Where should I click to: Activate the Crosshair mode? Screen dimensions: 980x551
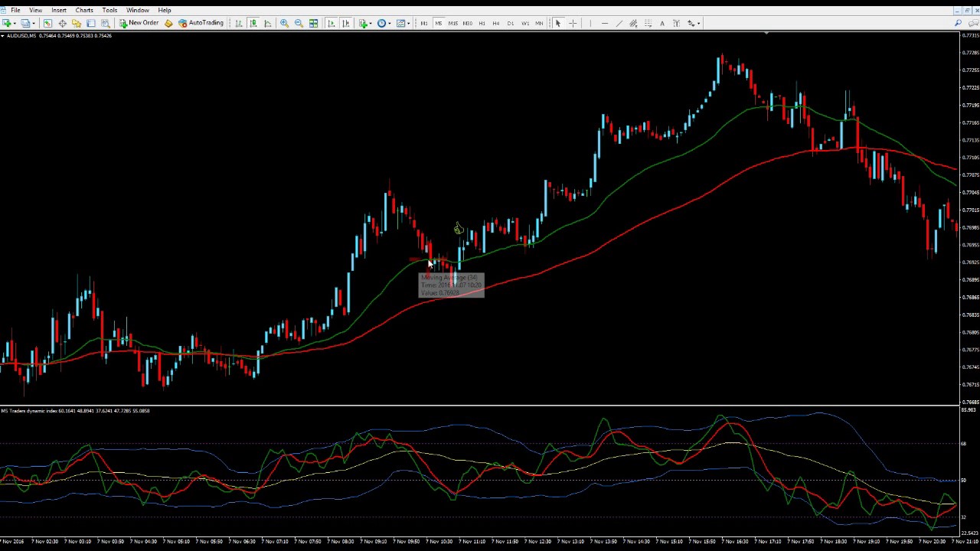point(573,23)
